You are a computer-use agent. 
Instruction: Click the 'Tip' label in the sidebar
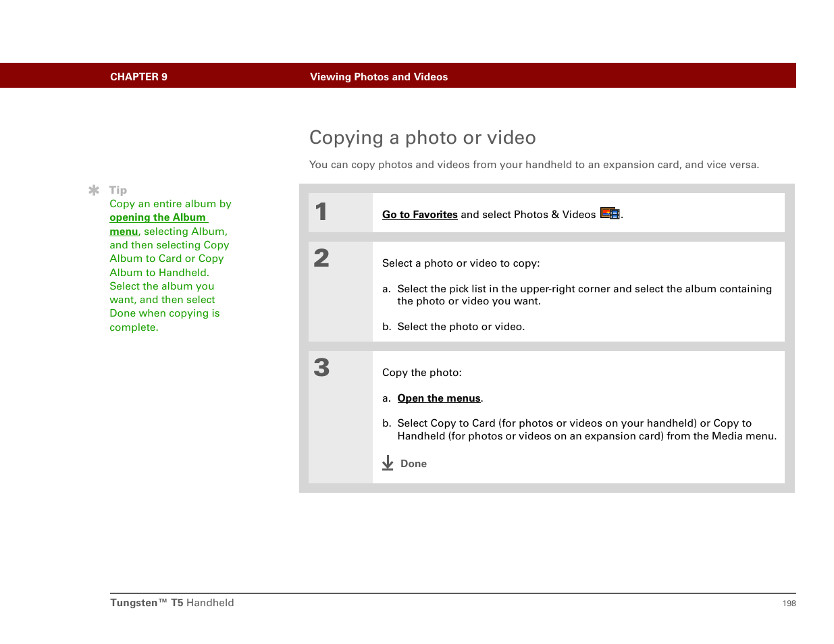tap(118, 190)
